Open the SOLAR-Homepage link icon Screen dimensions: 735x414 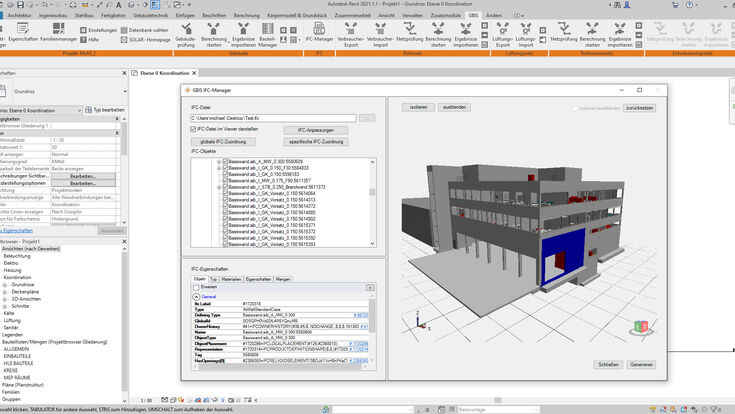[145, 40]
